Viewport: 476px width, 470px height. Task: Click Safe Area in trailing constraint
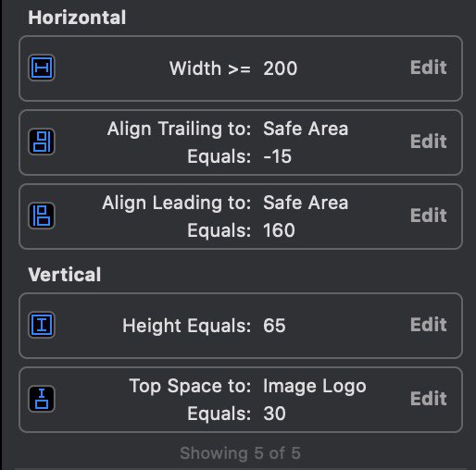point(306,129)
